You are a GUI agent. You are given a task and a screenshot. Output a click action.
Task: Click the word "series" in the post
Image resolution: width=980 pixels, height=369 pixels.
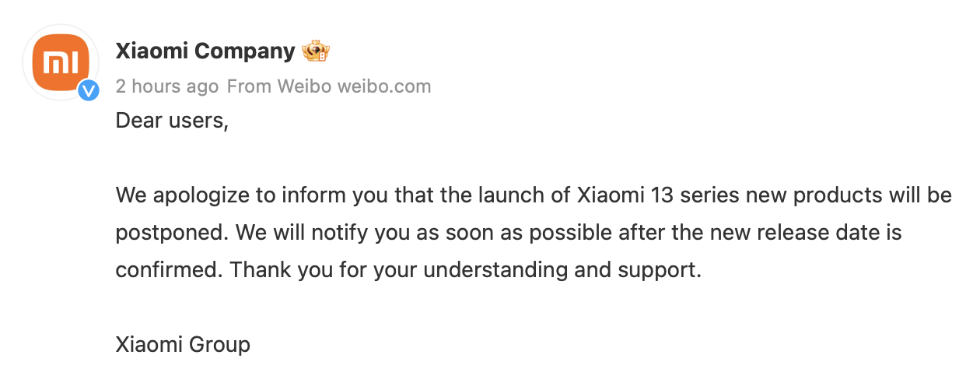click(x=709, y=195)
